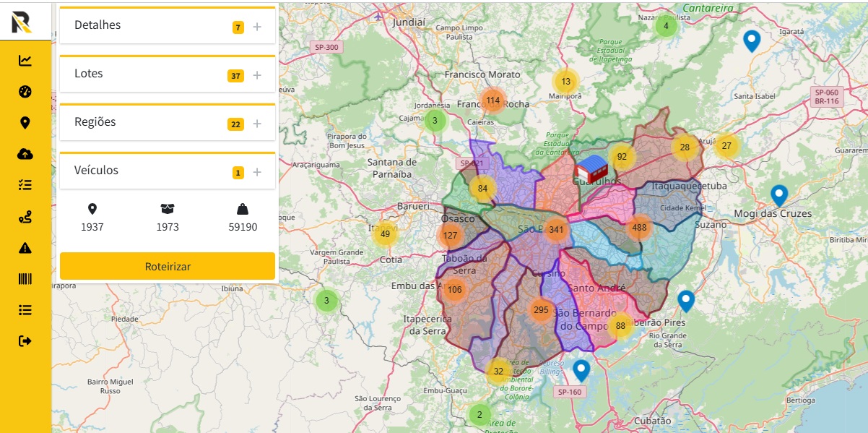Click the barcode icon in sidebar
Image resolution: width=868 pixels, height=433 pixels.
click(x=25, y=279)
